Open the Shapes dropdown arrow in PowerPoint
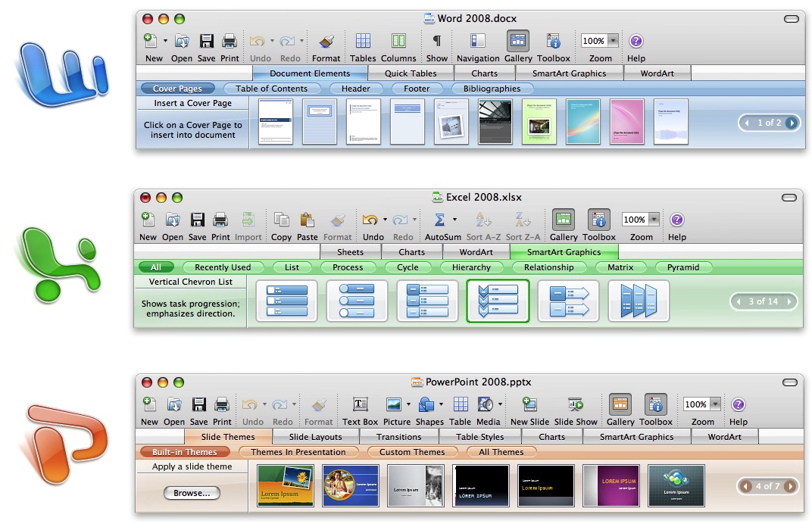 (x=441, y=404)
